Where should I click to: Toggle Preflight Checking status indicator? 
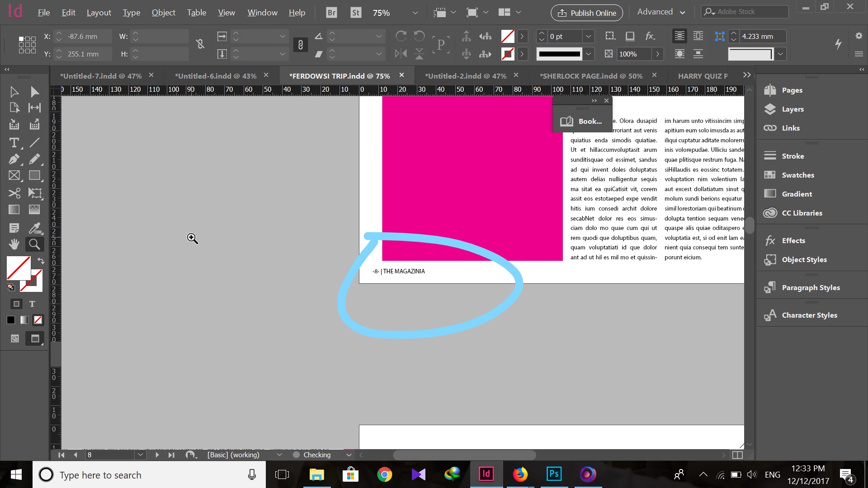(296, 455)
